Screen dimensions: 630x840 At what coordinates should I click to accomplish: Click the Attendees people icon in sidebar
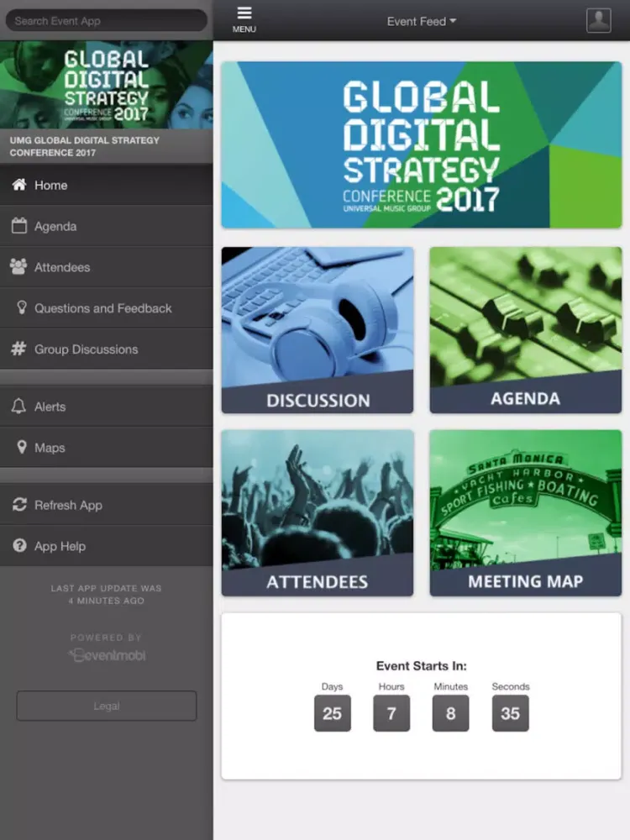coord(18,267)
